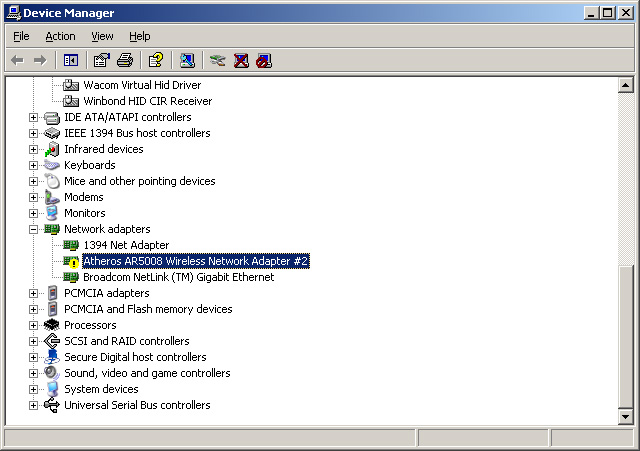This screenshot has width=640, height=451.
Task: Expand Sound, video and game controllers
Action: coord(33,373)
